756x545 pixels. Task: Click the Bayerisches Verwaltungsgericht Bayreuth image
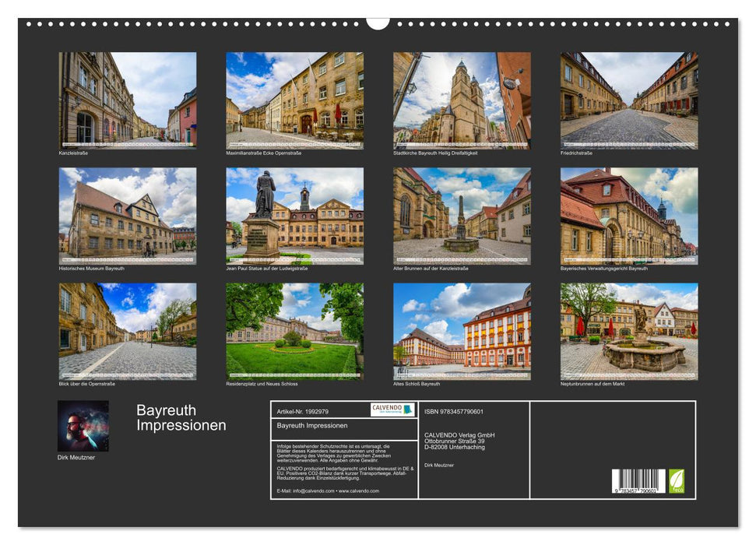627,217
